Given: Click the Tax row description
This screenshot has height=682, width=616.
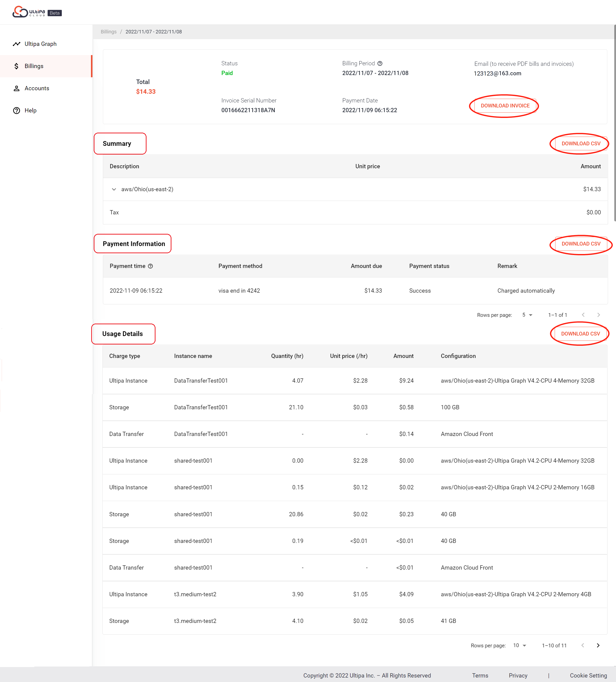Looking at the screenshot, I should coord(114,212).
